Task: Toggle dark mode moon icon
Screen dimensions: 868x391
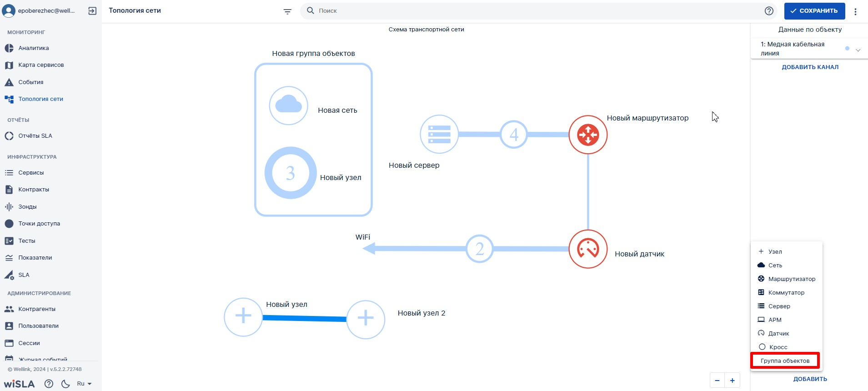Action: pos(65,384)
